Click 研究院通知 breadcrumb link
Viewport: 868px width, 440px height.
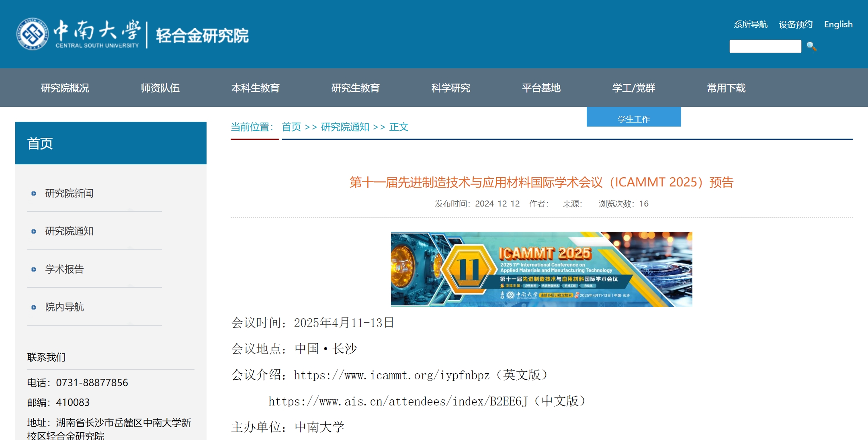click(x=345, y=127)
